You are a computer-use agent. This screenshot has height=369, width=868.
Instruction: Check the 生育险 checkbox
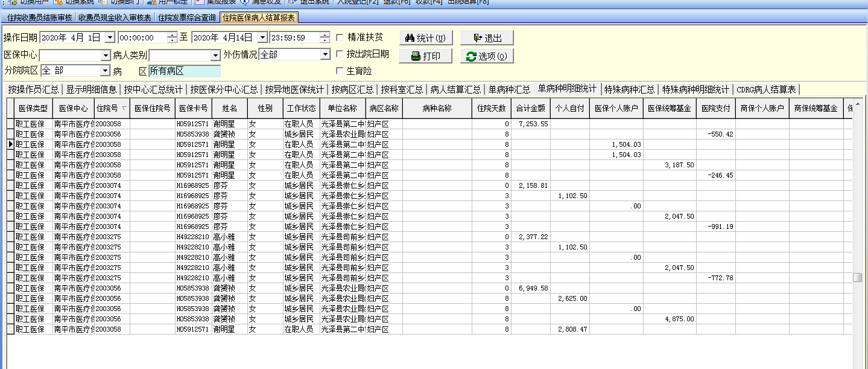point(340,71)
